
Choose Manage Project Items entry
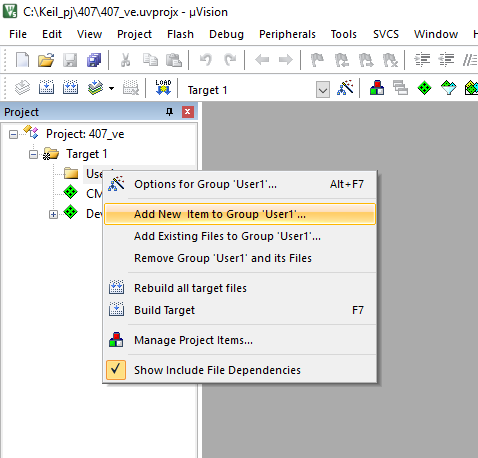tap(240, 340)
